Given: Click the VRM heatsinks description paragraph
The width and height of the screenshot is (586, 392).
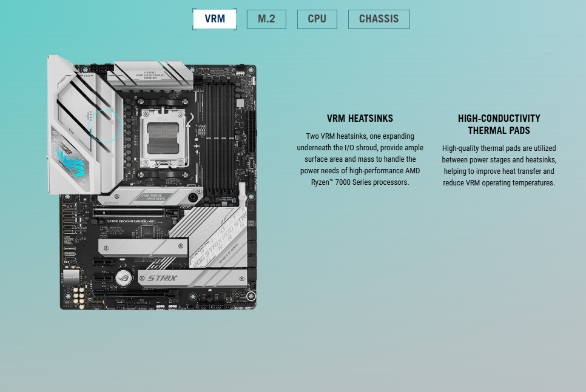Looking at the screenshot, I should (360, 159).
